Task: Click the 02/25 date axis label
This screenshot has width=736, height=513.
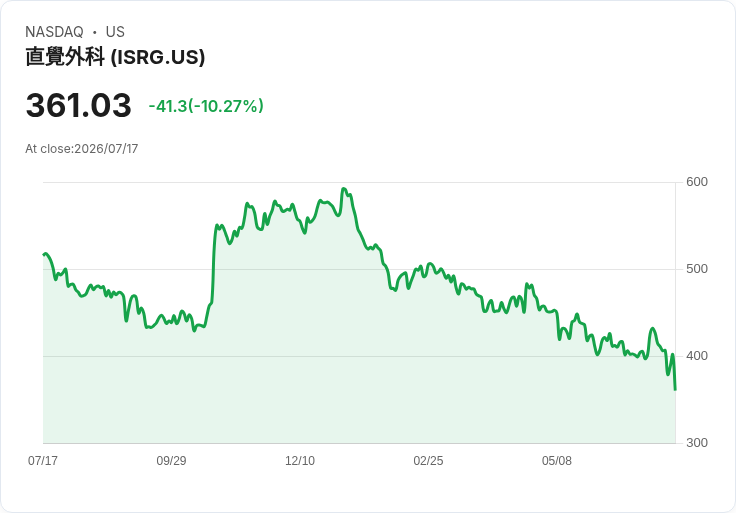Action: 428,460
